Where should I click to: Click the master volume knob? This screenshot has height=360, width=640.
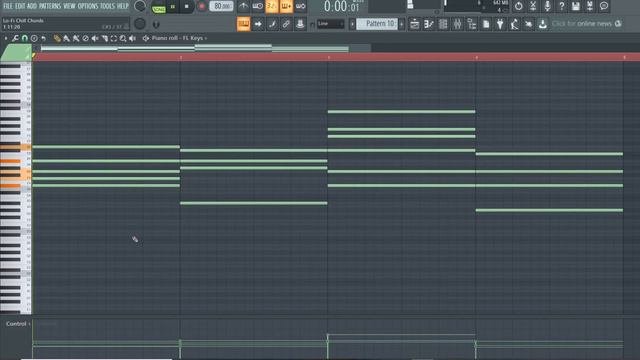[140, 6]
